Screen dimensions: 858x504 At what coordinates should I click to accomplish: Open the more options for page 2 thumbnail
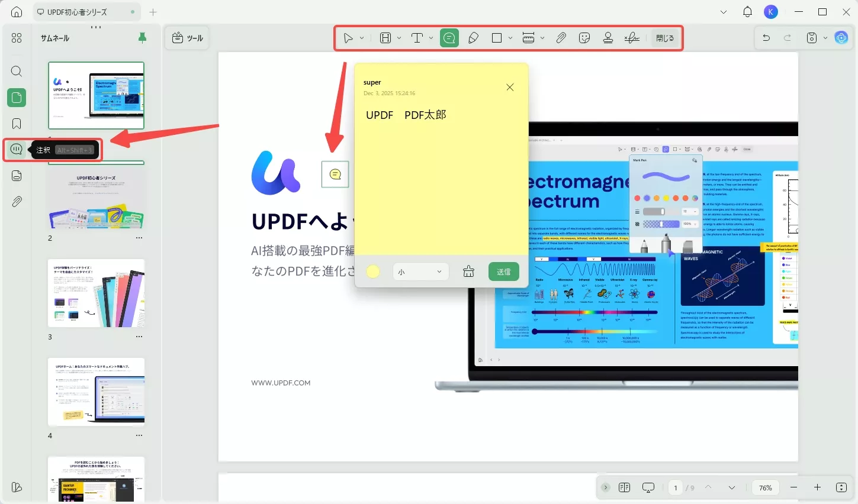tap(139, 238)
